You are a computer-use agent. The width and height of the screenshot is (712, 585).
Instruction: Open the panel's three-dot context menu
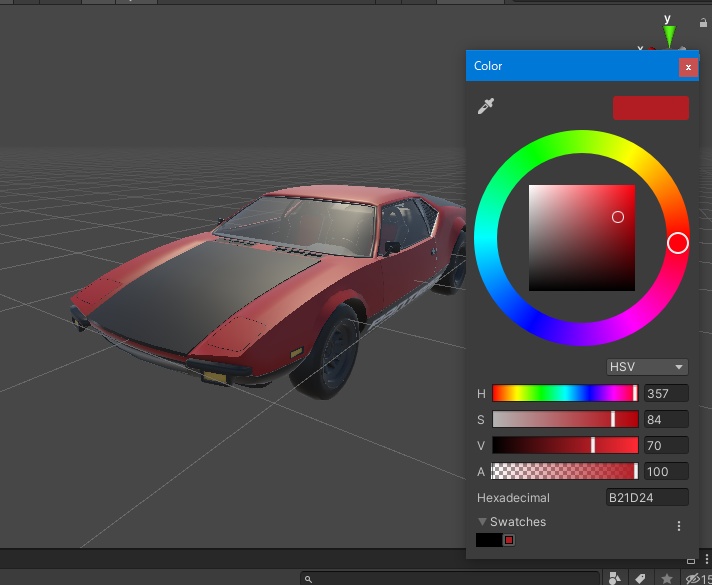[707, 560]
